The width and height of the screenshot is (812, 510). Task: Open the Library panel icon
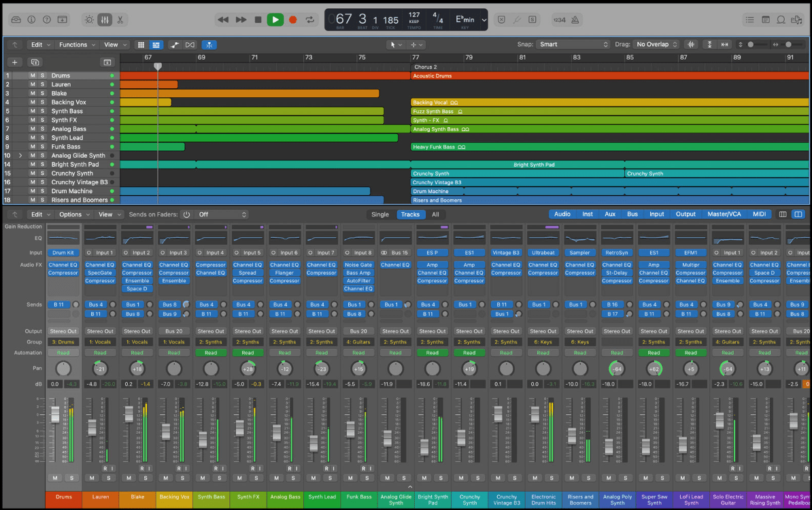click(16, 20)
